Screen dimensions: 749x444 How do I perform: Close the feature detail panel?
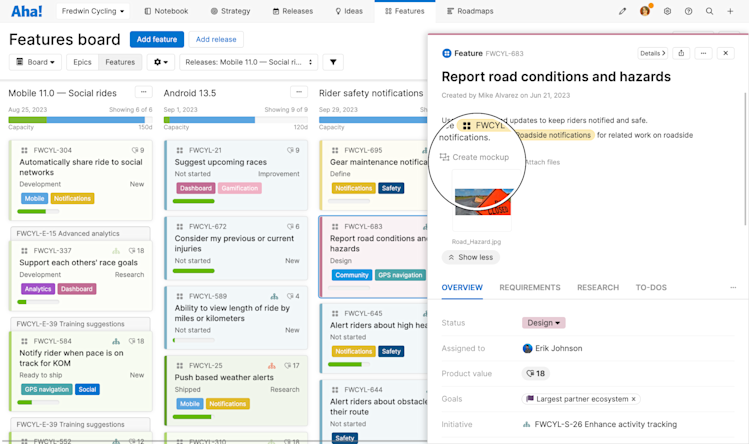click(725, 53)
